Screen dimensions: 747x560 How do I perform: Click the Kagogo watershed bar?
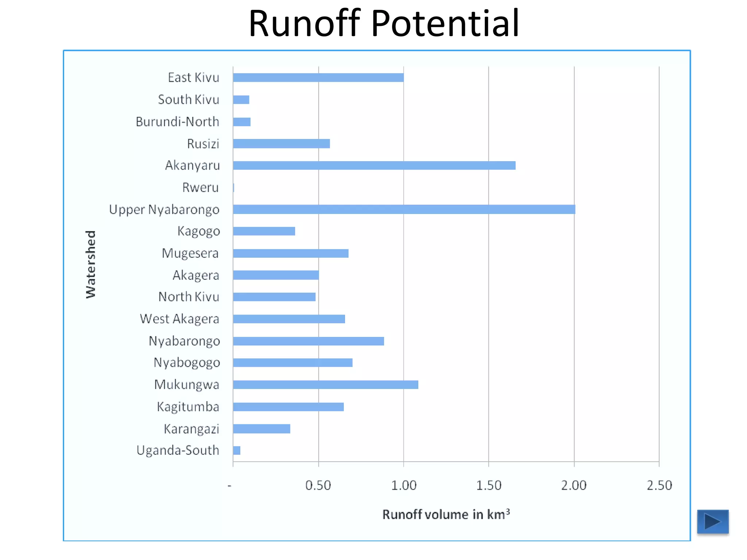[x=264, y=231]
